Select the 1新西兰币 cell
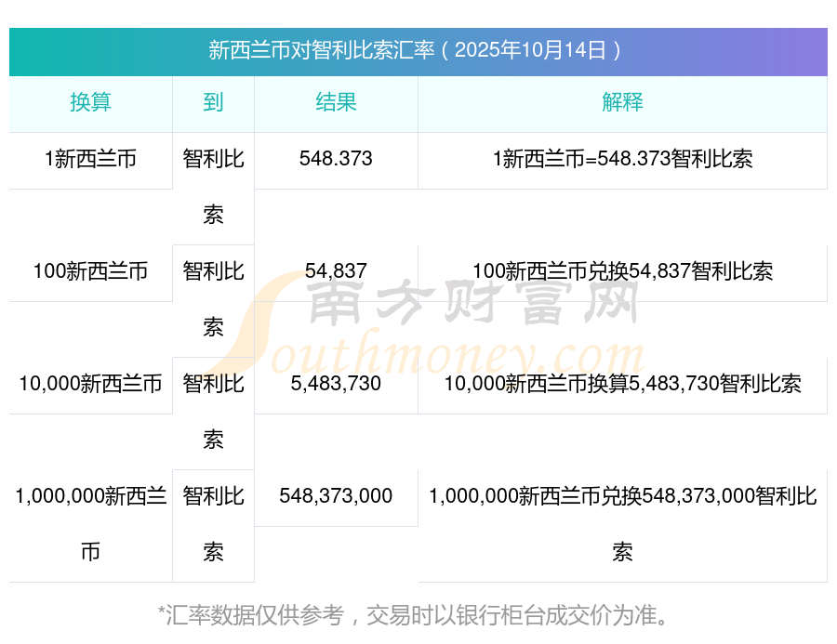The image size is (837, 644). click(90, 159)
